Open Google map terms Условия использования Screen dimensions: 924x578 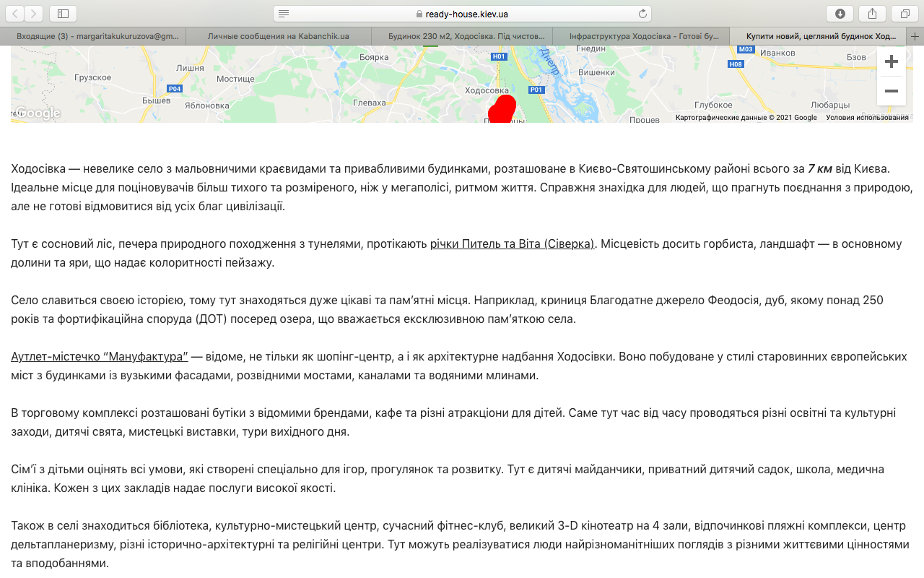867,118
